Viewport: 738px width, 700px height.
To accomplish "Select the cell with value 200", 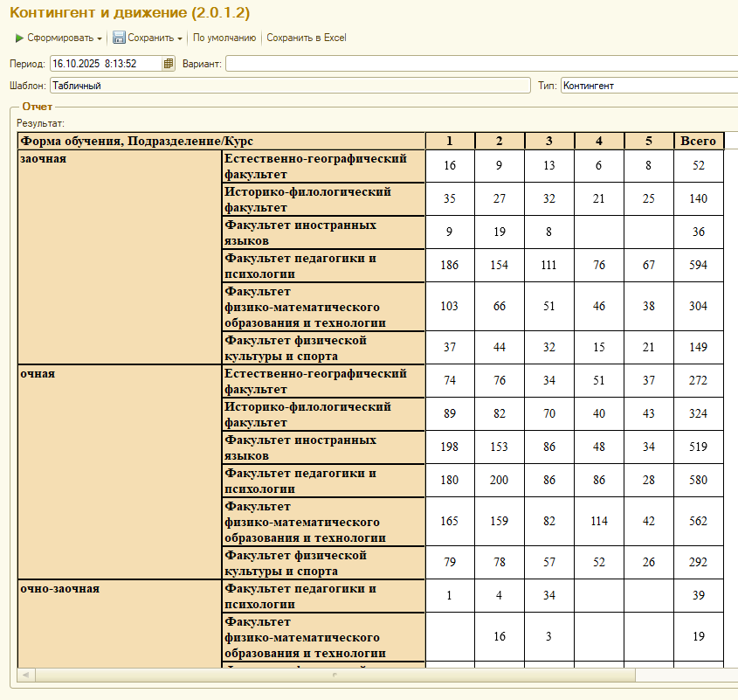I will point(500,481).
